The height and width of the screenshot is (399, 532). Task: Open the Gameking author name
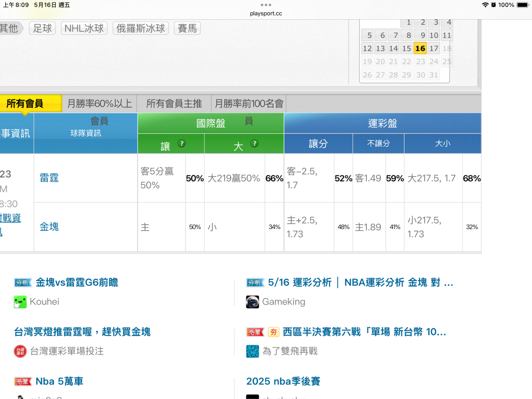pos(284,301)
